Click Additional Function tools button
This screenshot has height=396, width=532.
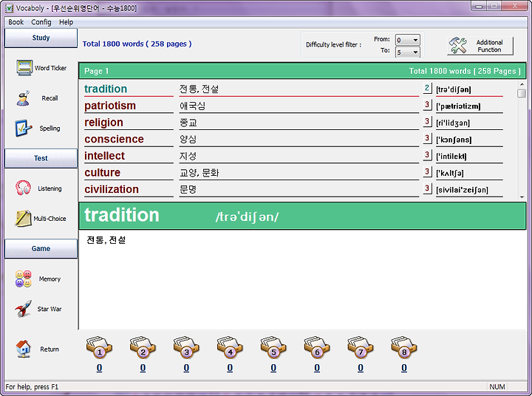pyautogui.click(x=480, y=46)
